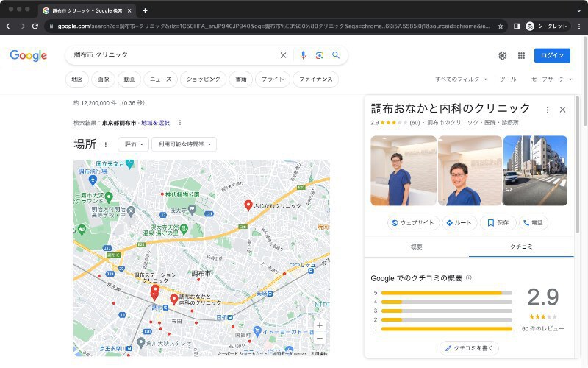This screenshot has height=368, width=588.
Task: Click the 5-star rating bar
Action: (446, 293)
